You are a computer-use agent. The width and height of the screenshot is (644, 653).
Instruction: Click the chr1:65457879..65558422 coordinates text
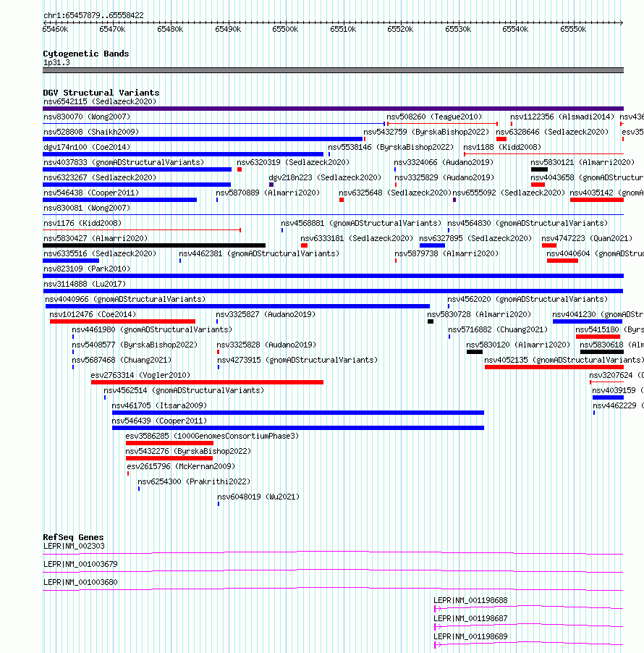tap(93, 15)
